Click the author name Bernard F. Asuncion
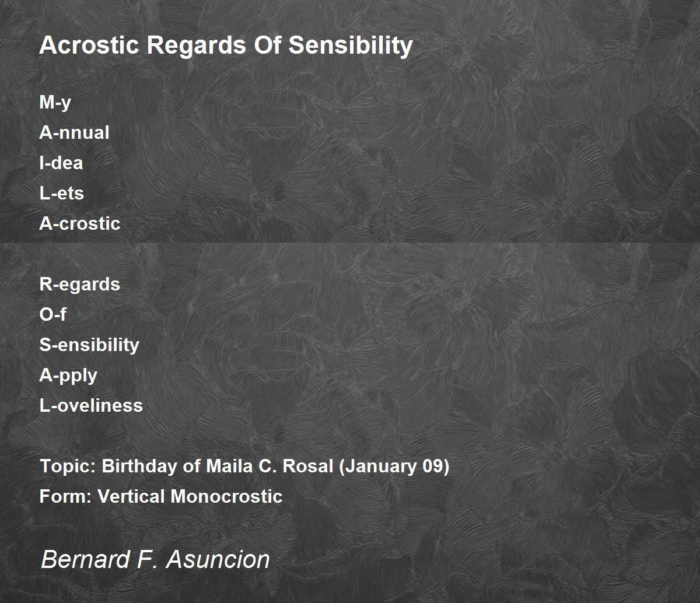The height and width of the screenshot is (603, 700). (x=155, y=560)
